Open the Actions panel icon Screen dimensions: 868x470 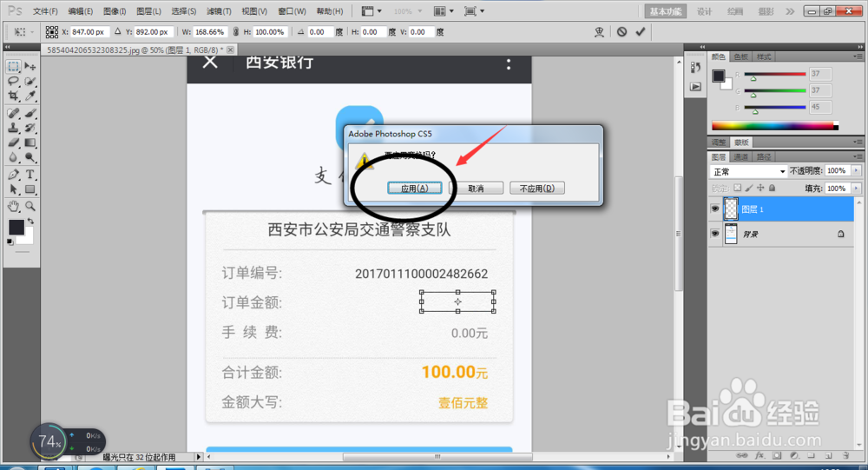pos(695,87)
